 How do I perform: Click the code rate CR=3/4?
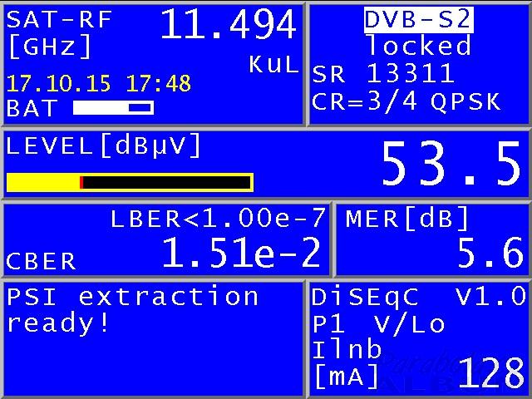(364, 101)
